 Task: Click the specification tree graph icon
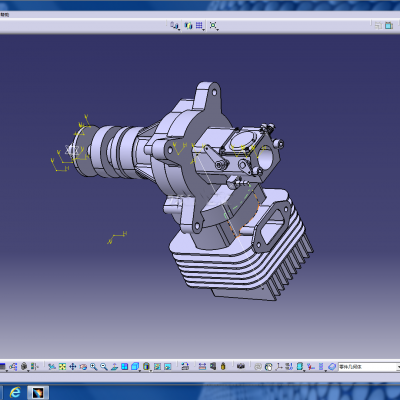13,367
